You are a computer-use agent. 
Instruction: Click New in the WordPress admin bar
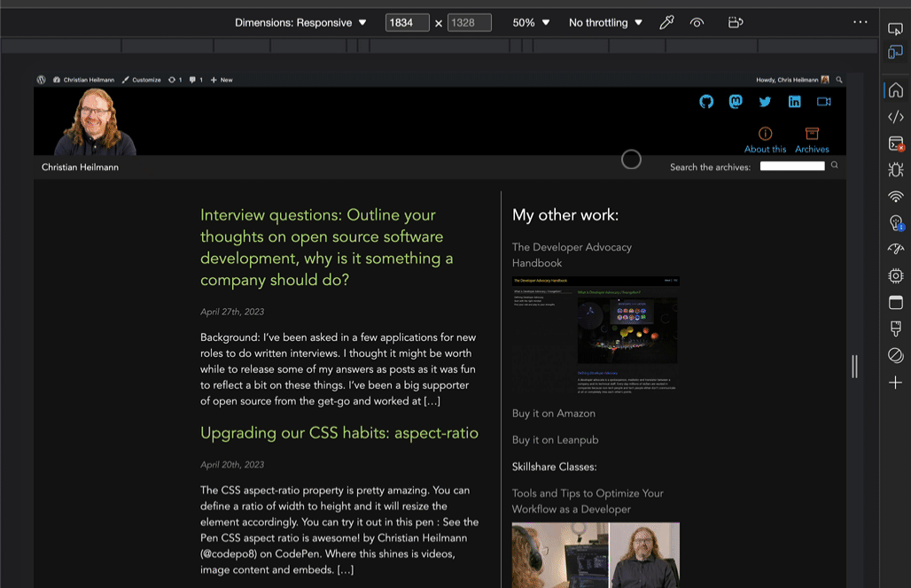point(221,80)
